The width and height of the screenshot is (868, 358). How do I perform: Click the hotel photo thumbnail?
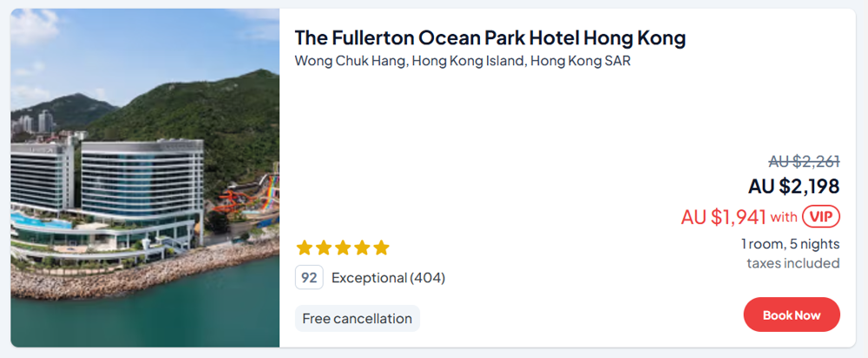145,178
